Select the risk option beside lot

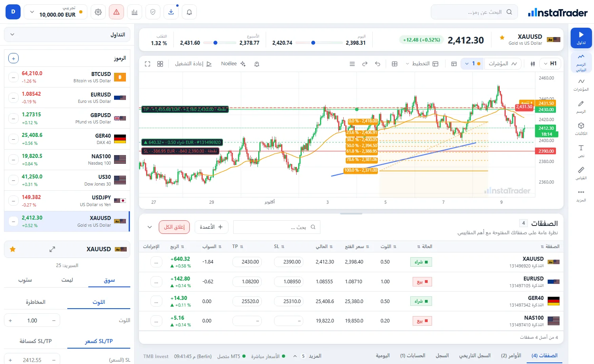[36, 302]
